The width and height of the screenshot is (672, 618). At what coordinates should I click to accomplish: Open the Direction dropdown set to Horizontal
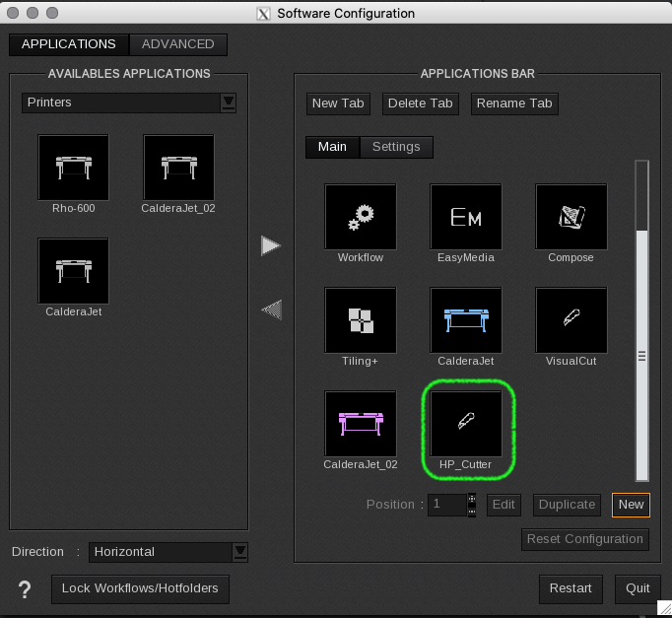tap(168, 552)
